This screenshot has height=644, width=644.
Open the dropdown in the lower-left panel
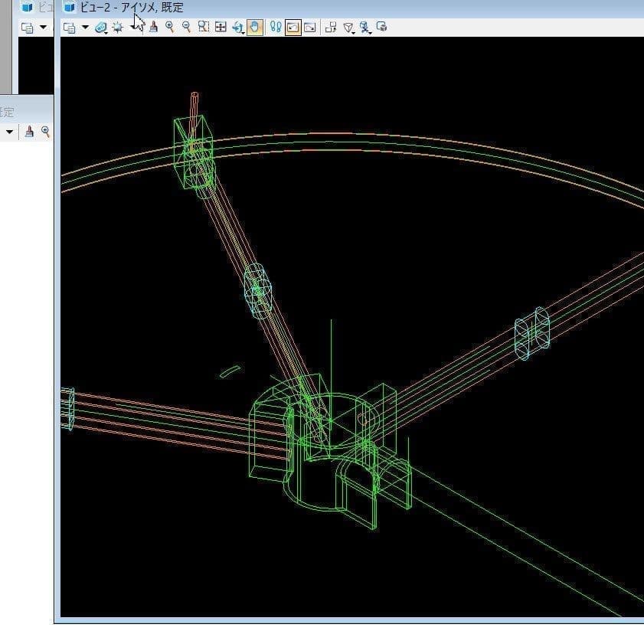click(8, 131)
